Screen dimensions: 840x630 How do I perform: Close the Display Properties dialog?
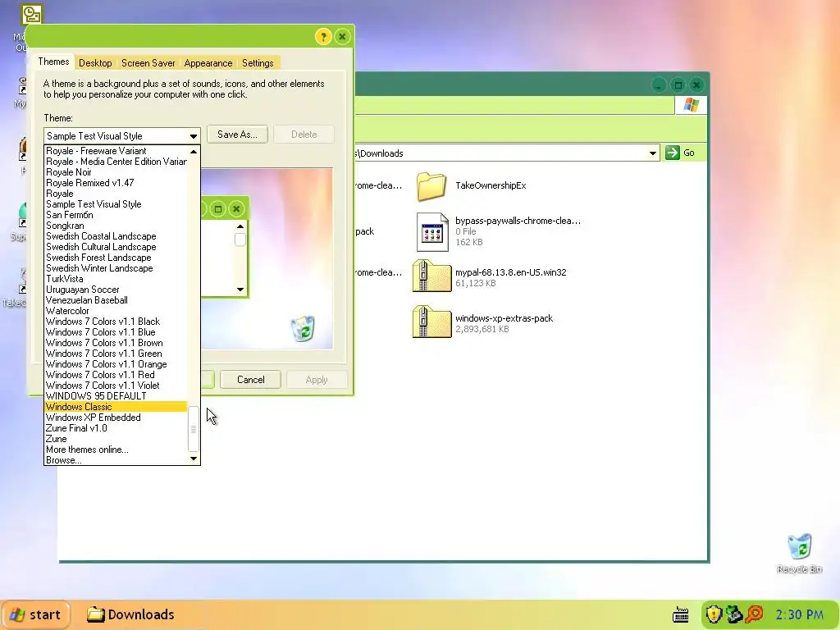tap(342, 36)
